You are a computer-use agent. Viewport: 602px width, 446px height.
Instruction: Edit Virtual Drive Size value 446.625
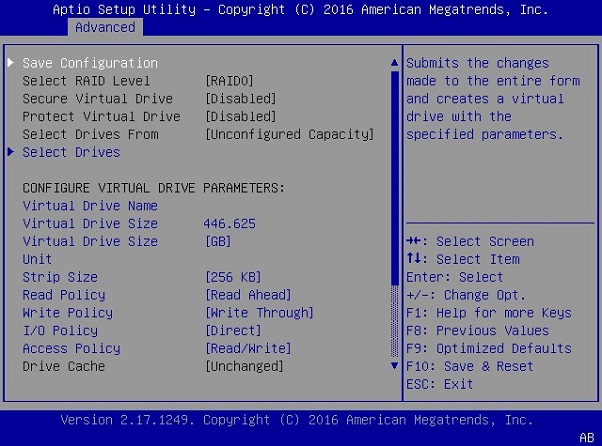[229, 224]
